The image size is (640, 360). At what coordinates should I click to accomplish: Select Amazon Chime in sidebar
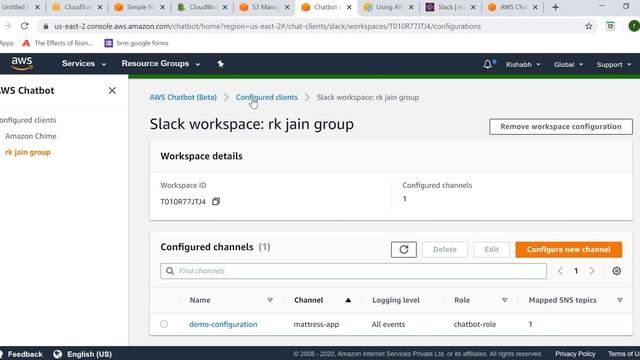31,136
